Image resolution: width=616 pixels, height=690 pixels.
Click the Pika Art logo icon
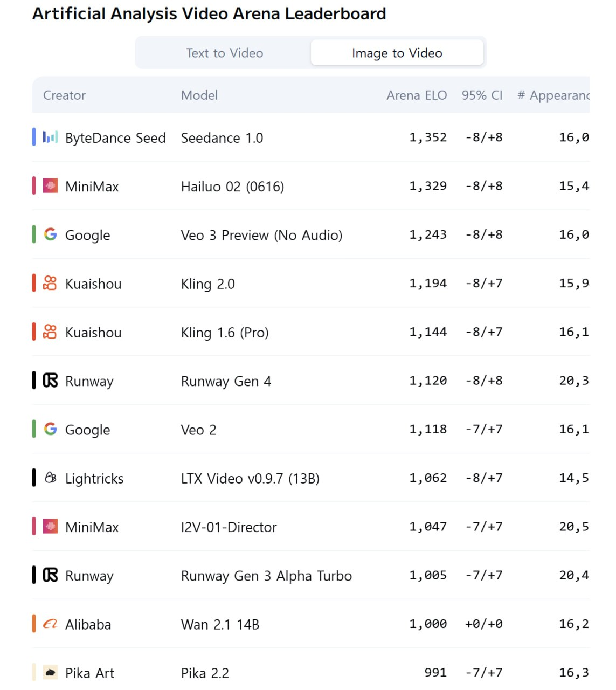(x=50, y=672)
